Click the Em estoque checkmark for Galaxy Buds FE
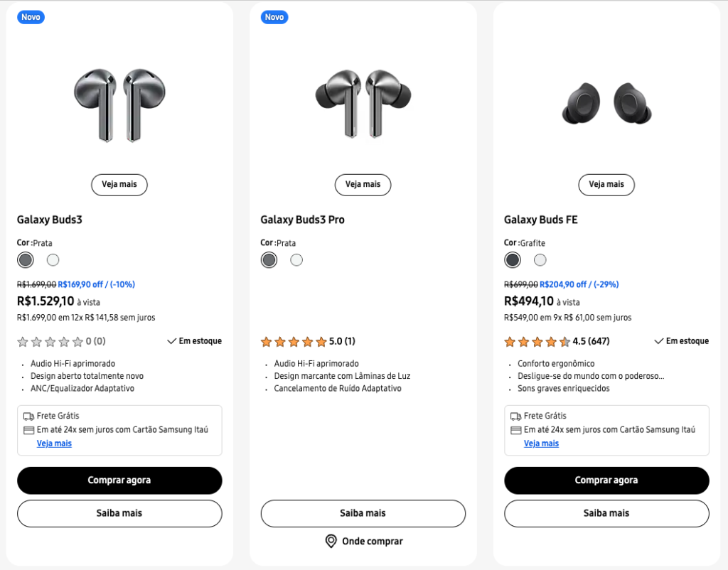This screenshot has height=570, width=728. (658, 340)
